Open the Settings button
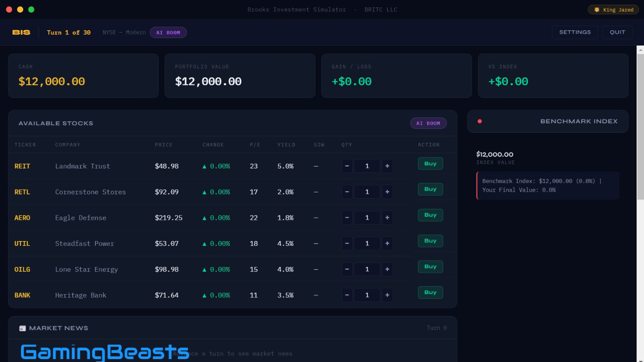This screenshot has height=362, width=644. (575, 32)
